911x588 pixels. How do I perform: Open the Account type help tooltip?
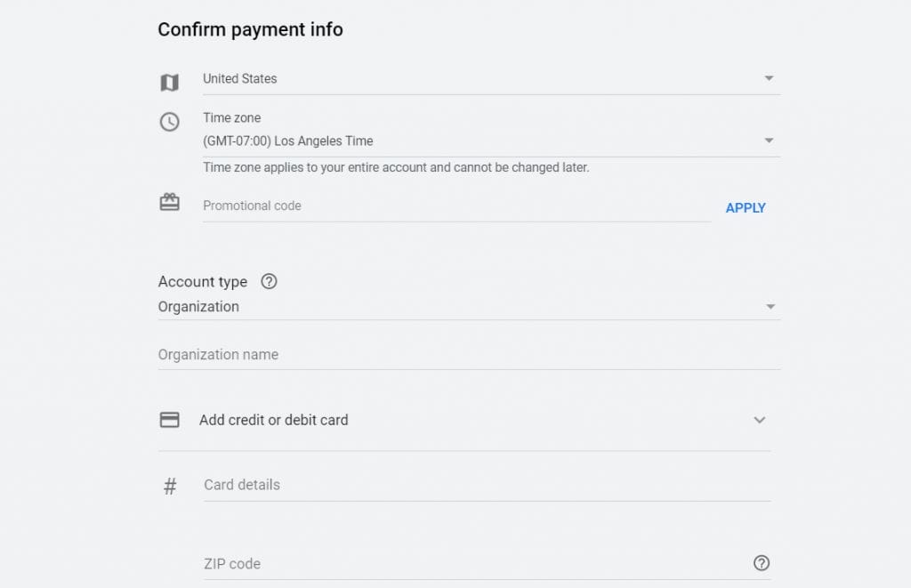click(x=269, y=281)
